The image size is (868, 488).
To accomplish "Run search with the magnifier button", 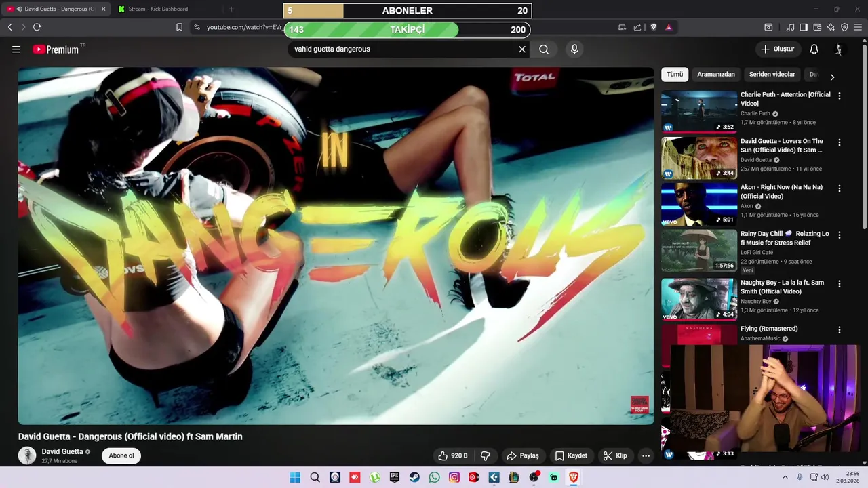I will pos(544,49).
